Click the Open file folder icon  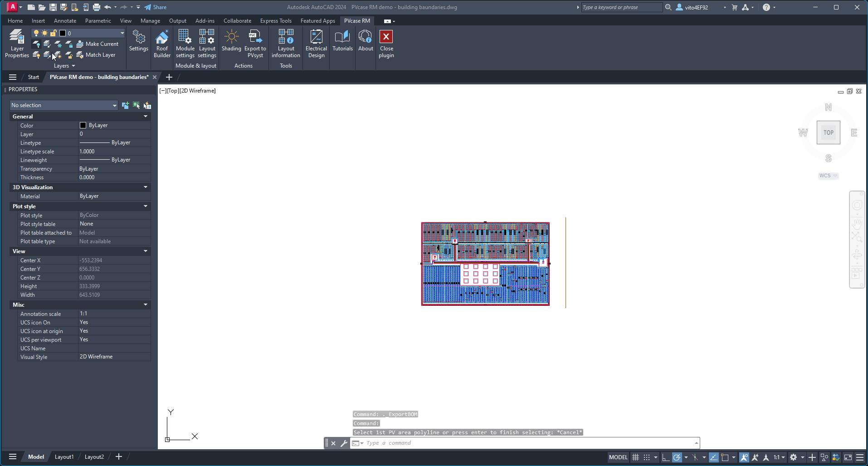pyautogui.click(x=42, y=7)
